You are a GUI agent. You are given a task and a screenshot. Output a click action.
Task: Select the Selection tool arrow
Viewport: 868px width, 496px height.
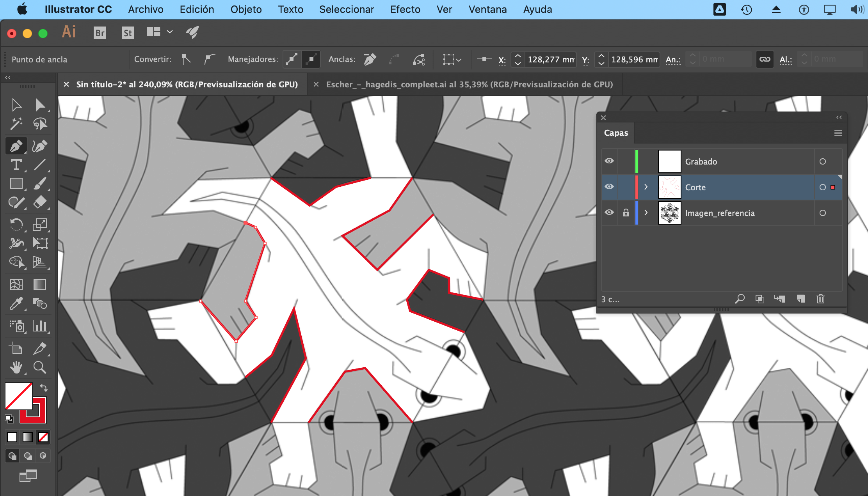coord(16,105)
